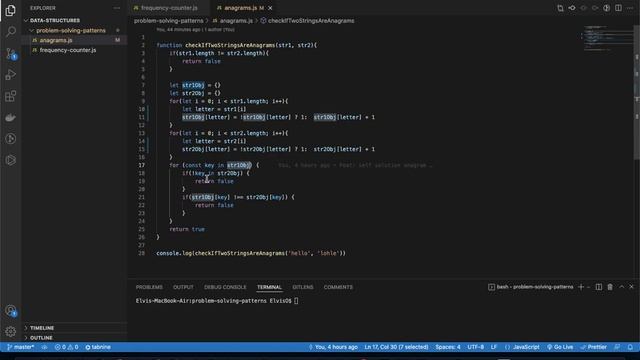The width and height of the screenshot is (640, 360).
Task: Kill the terminal with trash icon
Action: point(610,287)
